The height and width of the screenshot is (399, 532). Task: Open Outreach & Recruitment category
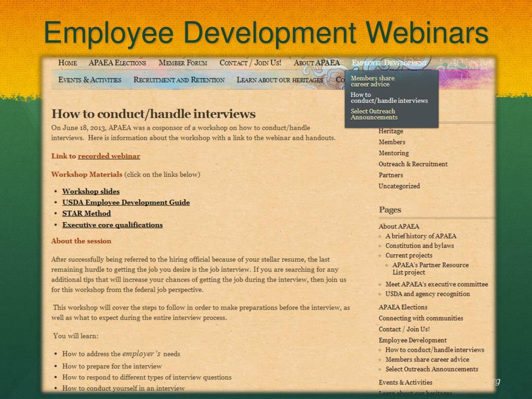coord(413,164)
